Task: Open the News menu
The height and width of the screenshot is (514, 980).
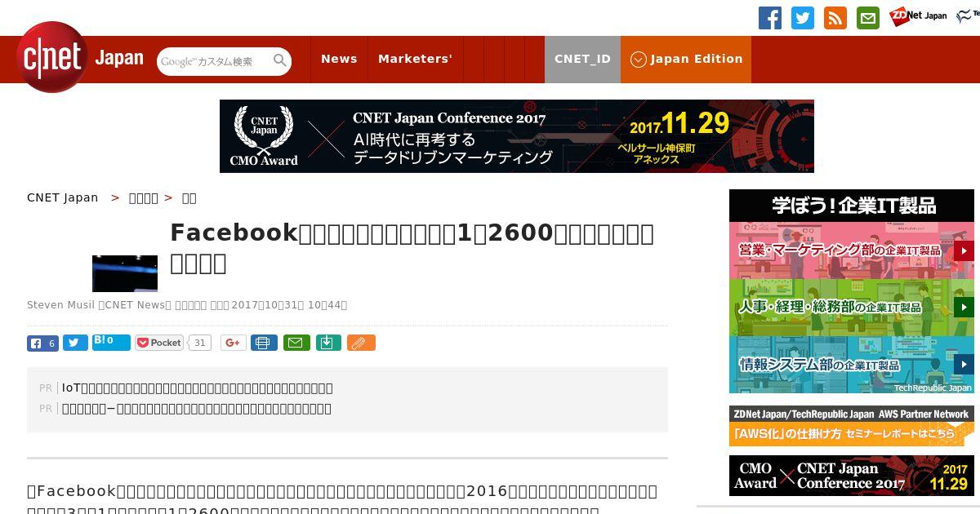Action: [339, 59]
